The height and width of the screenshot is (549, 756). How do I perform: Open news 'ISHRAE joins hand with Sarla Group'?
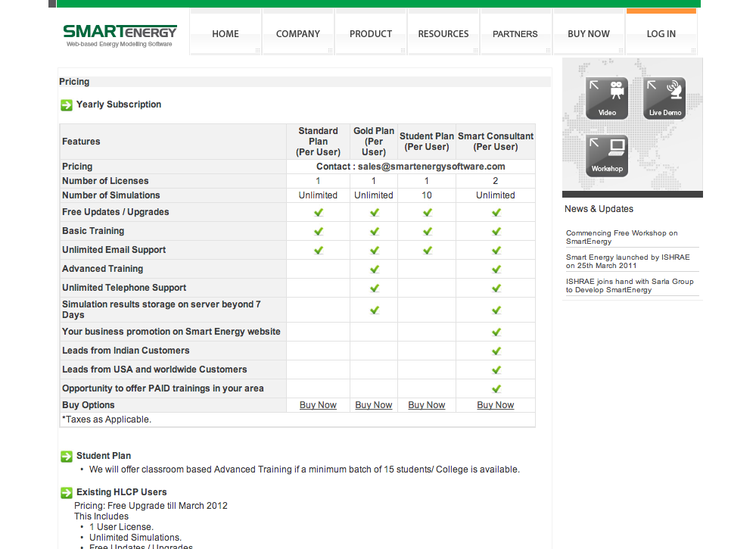[630, 285]
